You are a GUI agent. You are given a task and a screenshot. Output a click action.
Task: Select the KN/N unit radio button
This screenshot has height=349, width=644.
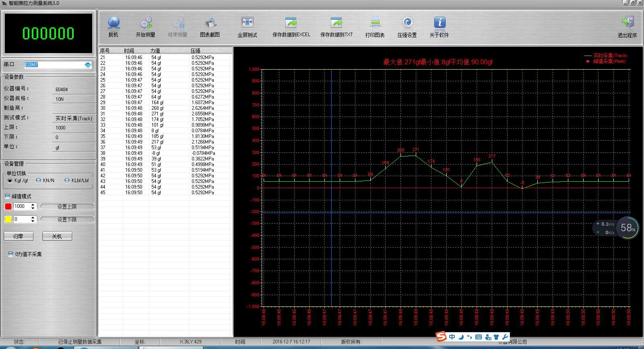pos(38,181)
